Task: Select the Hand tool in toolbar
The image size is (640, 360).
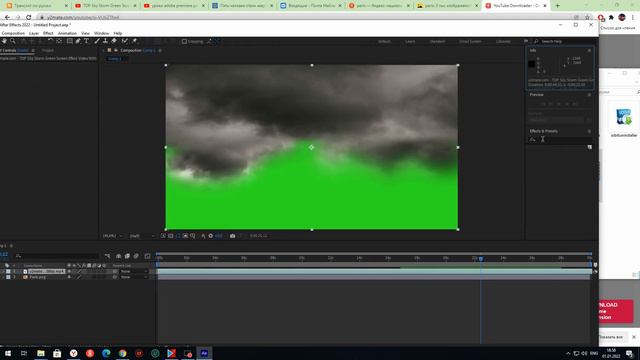Action: [x=4, y=41]
